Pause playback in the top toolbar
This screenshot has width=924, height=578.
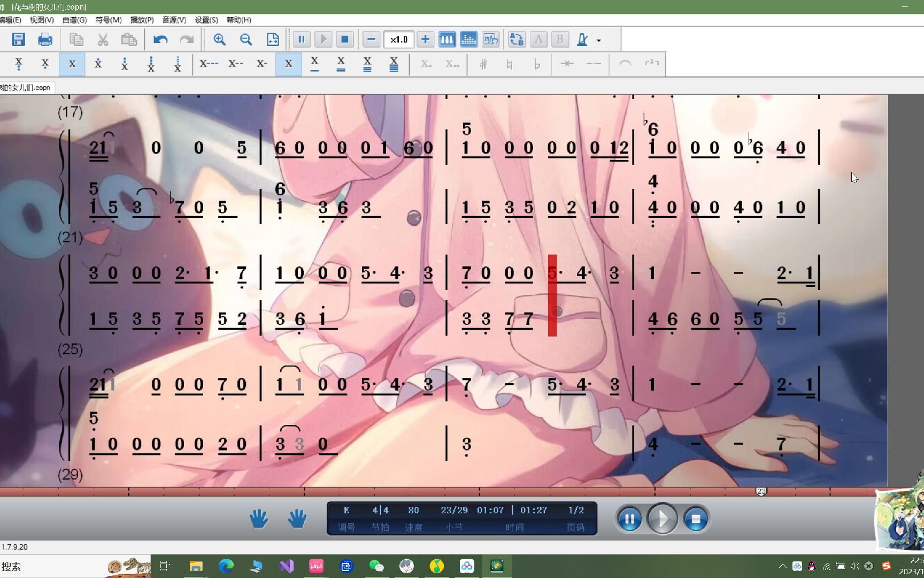302,40
